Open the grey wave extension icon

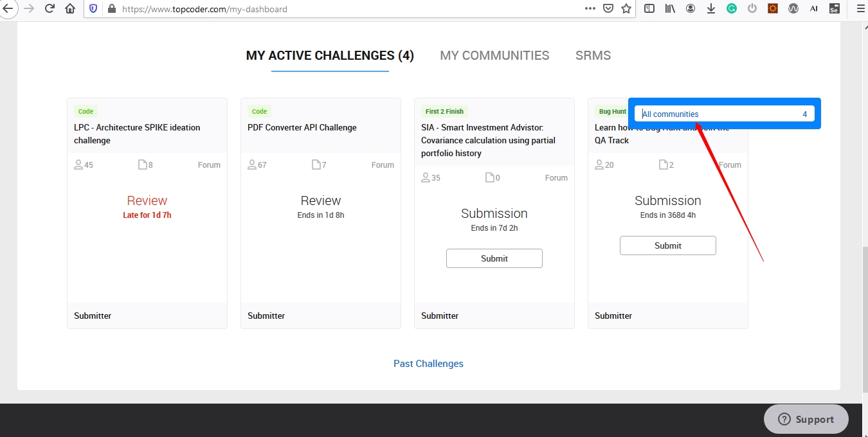[793, 9]
